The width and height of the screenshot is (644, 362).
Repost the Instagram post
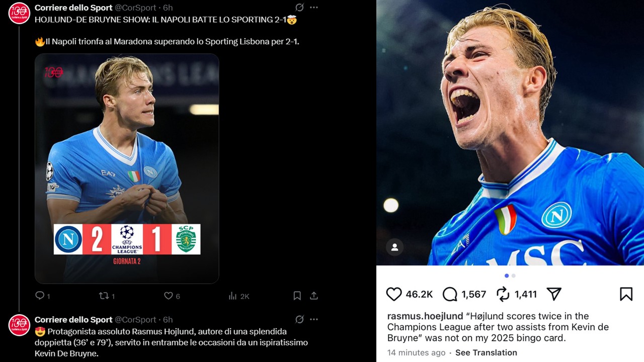(x=503, y=294)
